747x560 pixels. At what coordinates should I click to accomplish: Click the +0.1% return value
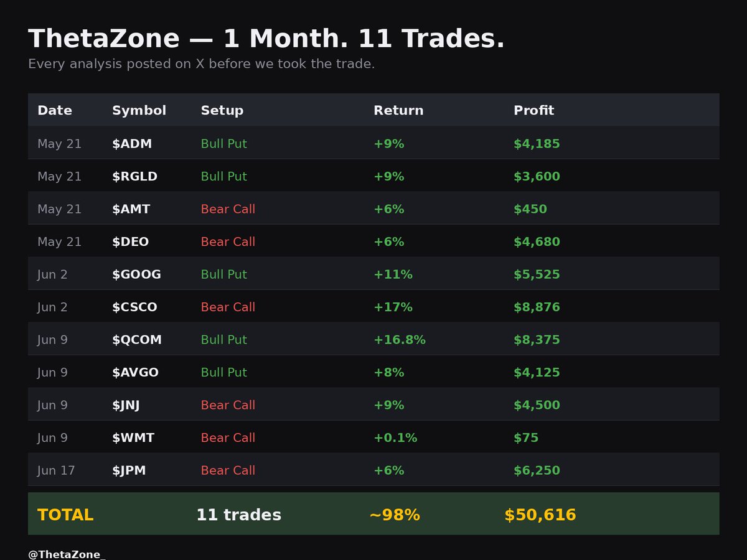395,438
